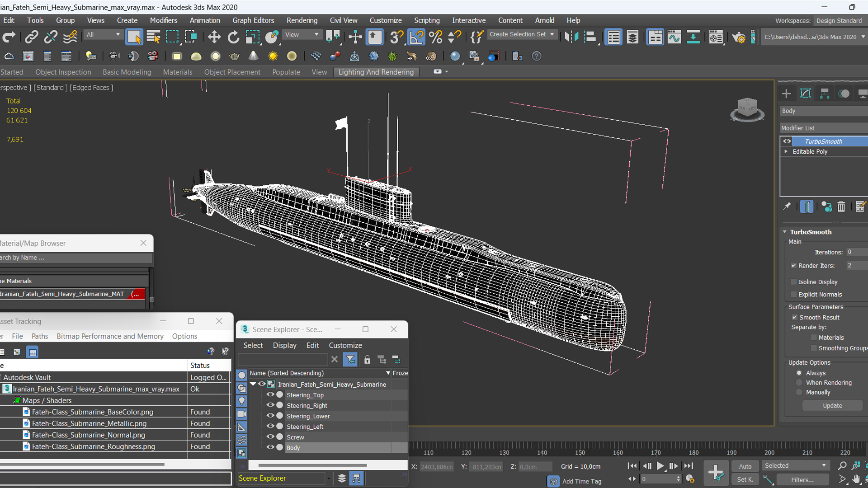Viewport: 868px width, 488px height.
Task: Click the ViewCube in viewport
Action: pyautogui.click(x=747, y=109)
